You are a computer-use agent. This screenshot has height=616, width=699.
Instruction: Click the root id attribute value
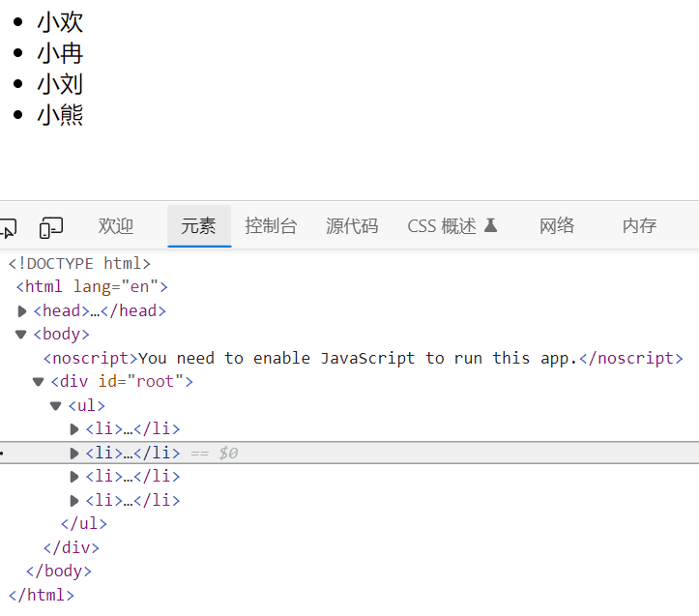[155, 382]
